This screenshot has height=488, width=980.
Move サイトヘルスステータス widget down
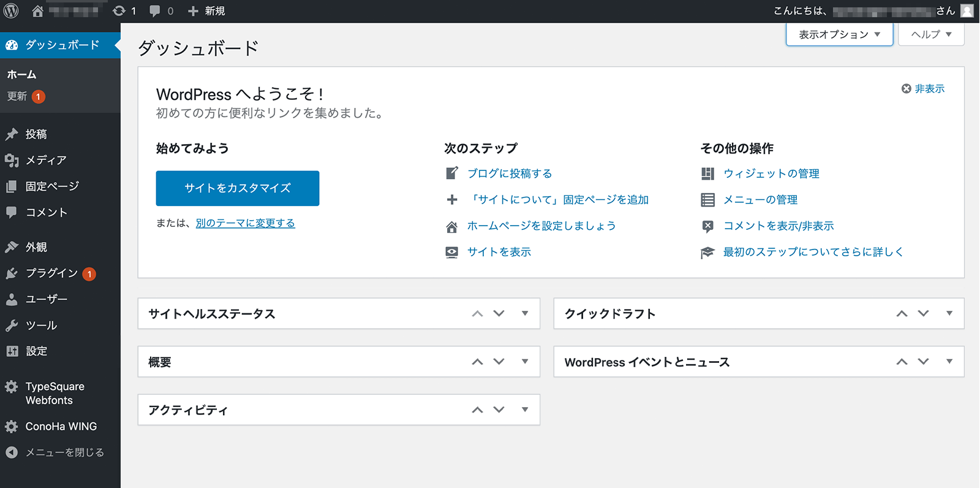499,313
